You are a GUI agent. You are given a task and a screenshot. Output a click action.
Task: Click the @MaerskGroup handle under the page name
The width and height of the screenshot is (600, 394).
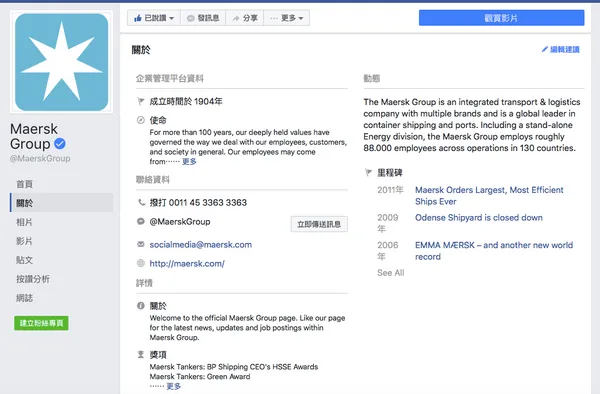click(x=40, y=158)
